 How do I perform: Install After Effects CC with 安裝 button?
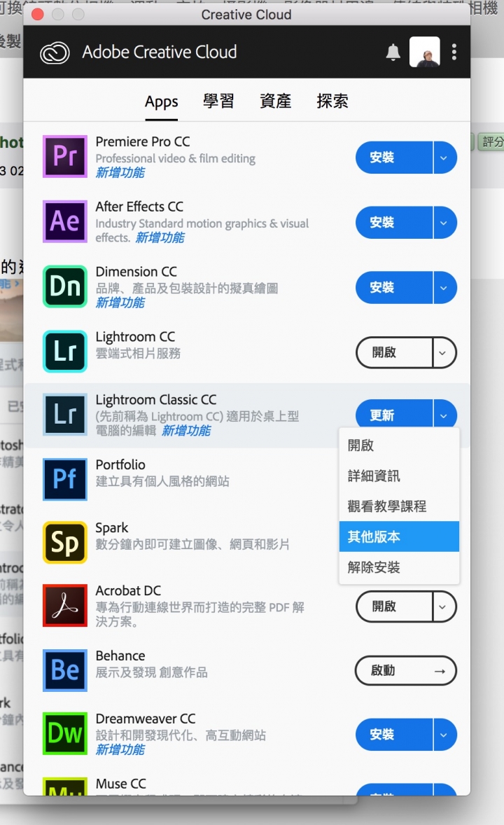394,223
